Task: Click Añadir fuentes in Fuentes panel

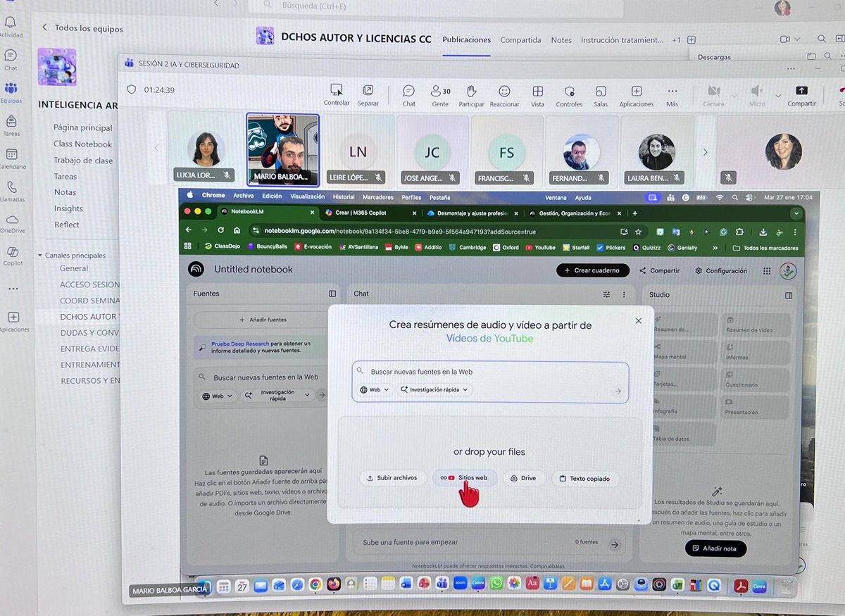Action: coord(263,320)
